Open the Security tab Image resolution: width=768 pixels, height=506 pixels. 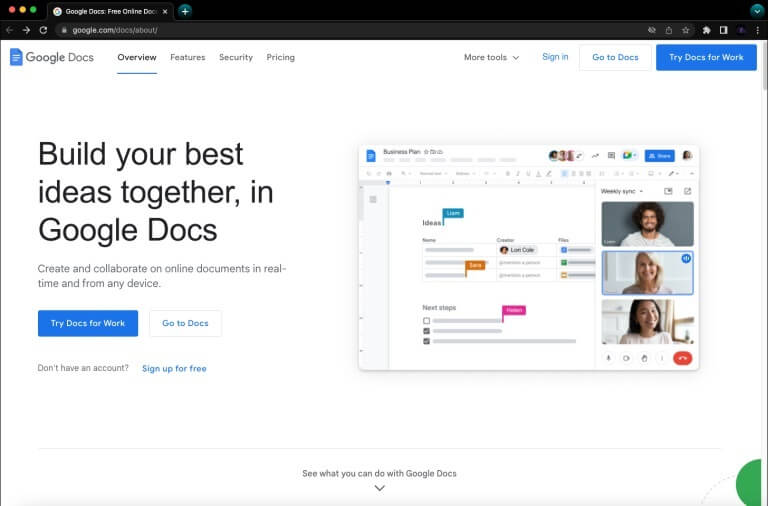[x=236, y=57]
